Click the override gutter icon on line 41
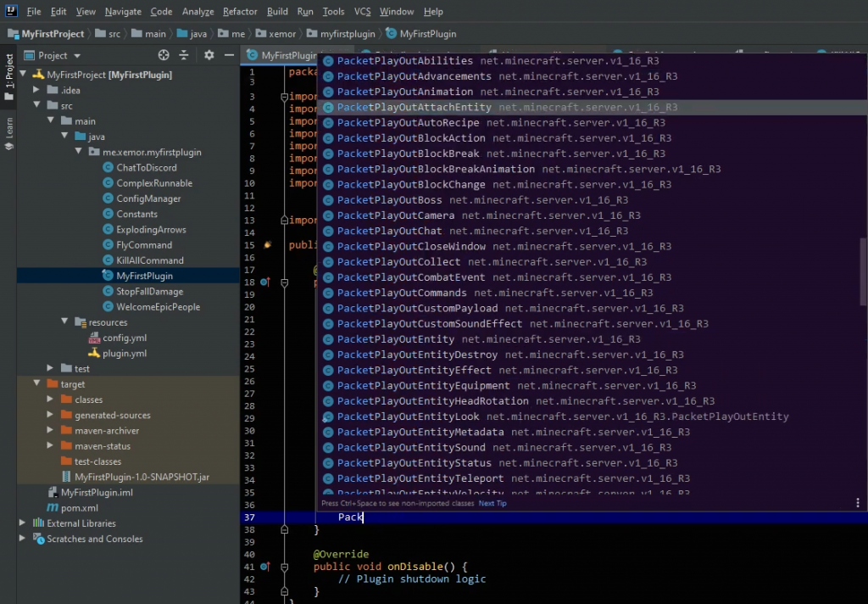Image resolution: width=868 pixels, height=604 pixels. [265, 566]
